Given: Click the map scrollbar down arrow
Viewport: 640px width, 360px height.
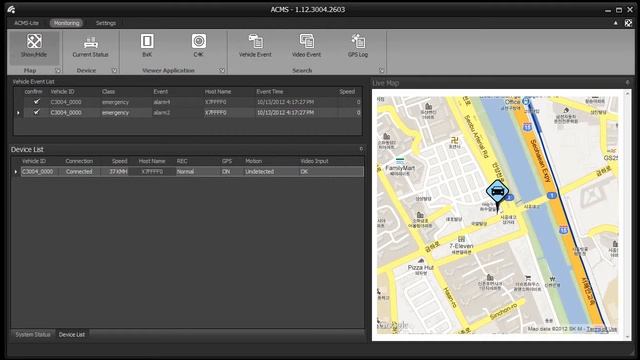Looking at the screenshot, I should [x=628, y=337].
